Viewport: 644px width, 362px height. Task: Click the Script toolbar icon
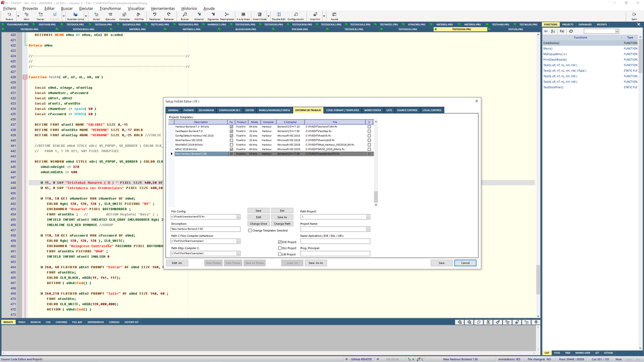[96, 16]
